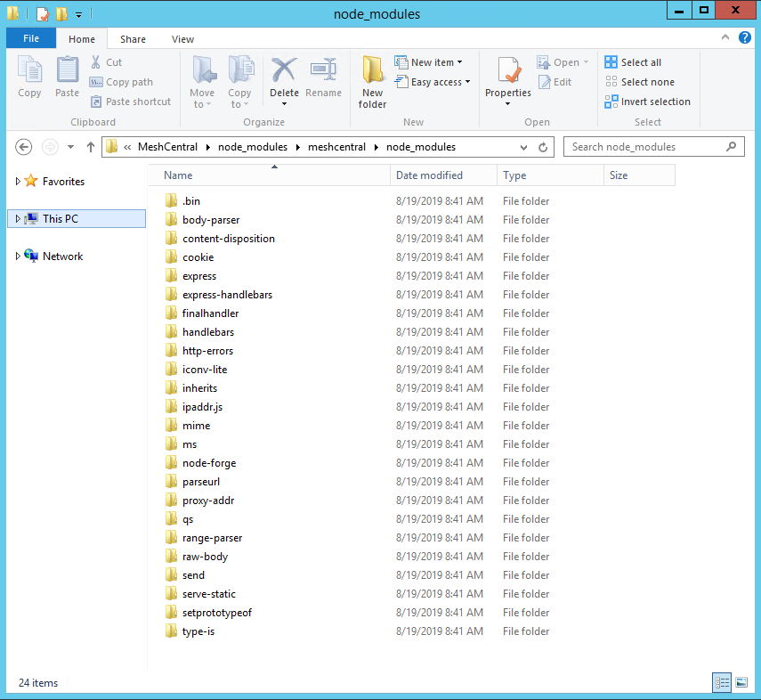This screenshot has height=700, width=761.
Task: Open the Easy access dropdown
Action: 433,82
